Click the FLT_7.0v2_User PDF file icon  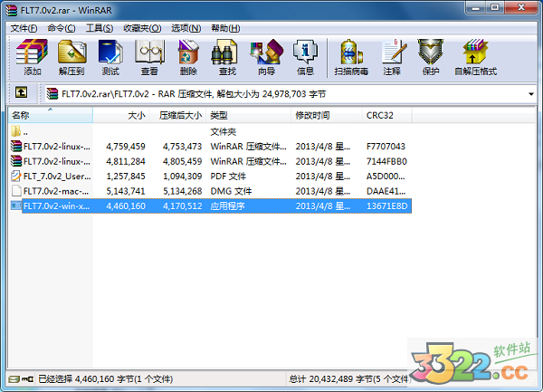16,176
